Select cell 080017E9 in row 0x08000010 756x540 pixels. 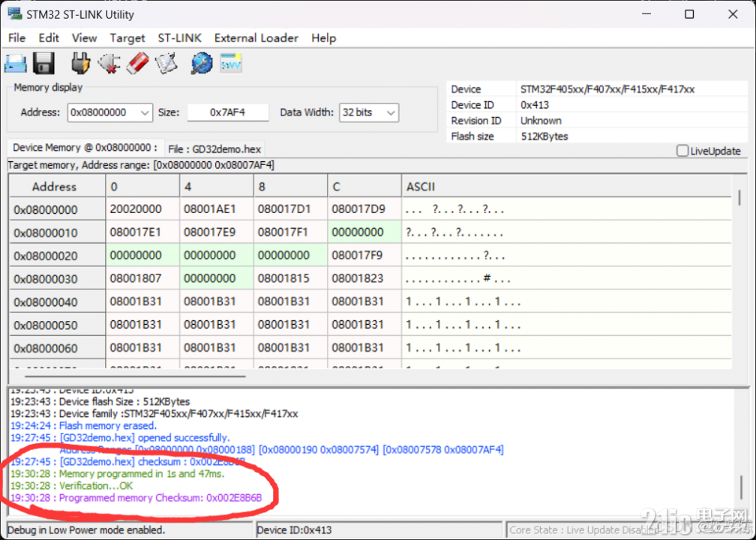click(x=217, y=232)
